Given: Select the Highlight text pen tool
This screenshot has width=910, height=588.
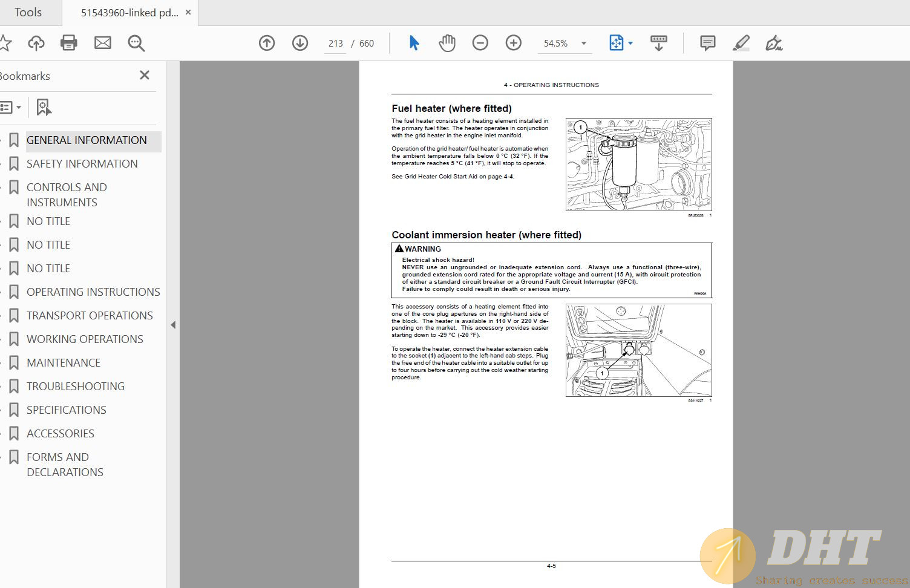Looking at the screenshot, I should (741, 43).
